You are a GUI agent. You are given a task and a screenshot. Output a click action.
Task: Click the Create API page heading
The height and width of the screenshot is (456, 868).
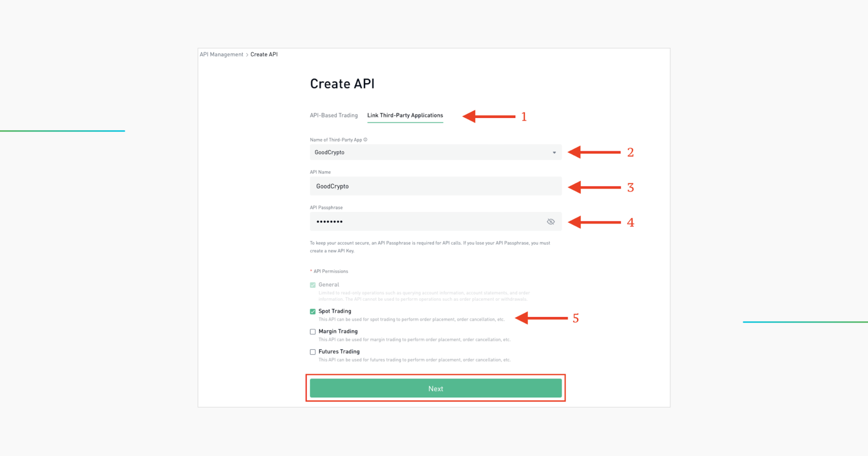[x=342, y=83]
